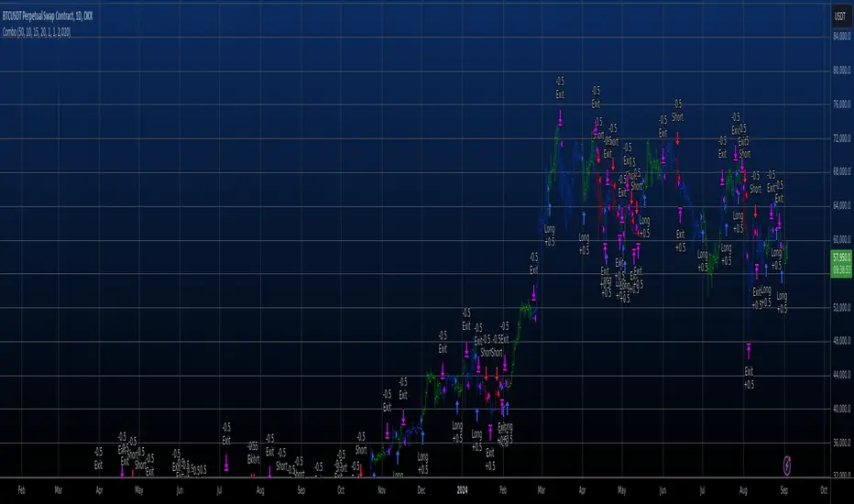Click the '-0.5 Short' label above June peak
This screenshot has height=504, width=854.
[x=677, y=110]
